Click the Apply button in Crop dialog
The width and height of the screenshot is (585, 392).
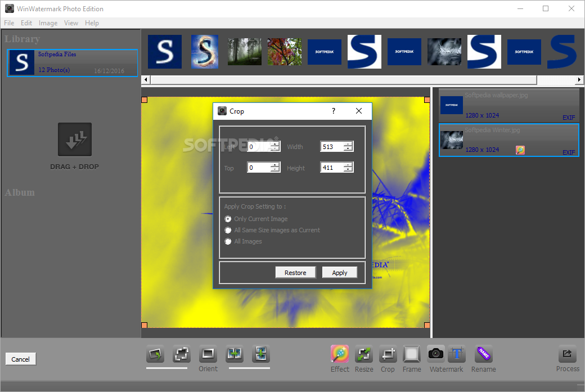click(x=340, y=273)
